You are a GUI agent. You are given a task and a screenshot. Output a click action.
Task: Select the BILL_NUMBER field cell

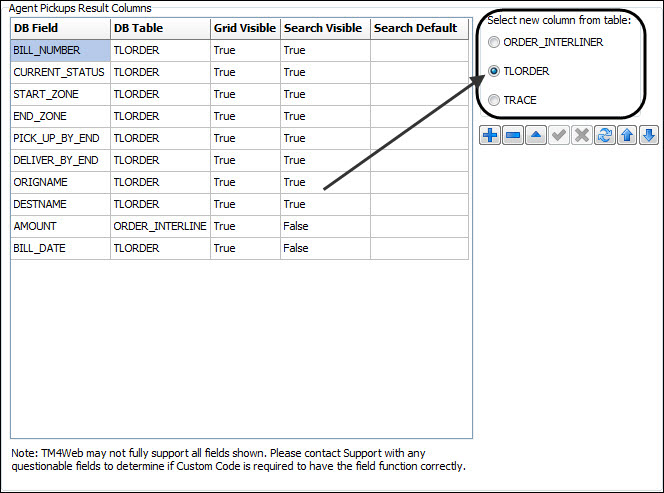pyautogui.click(x=61, y=50)
